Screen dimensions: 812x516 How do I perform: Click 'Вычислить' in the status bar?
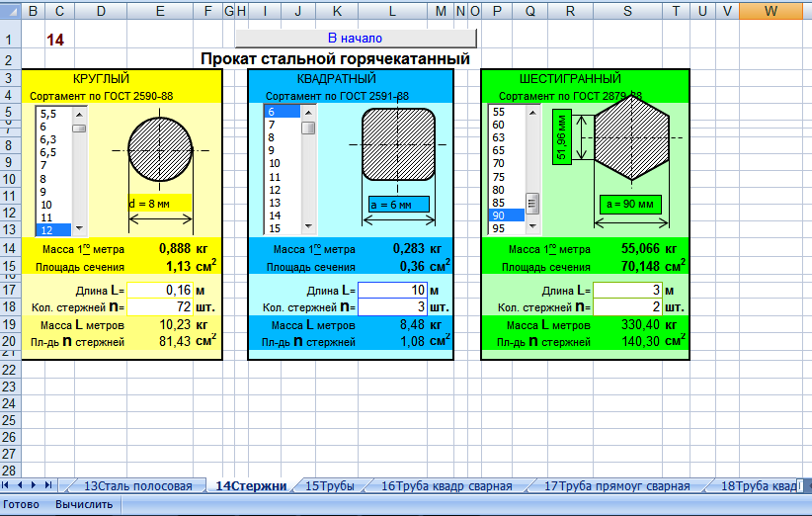click(84, 504)
